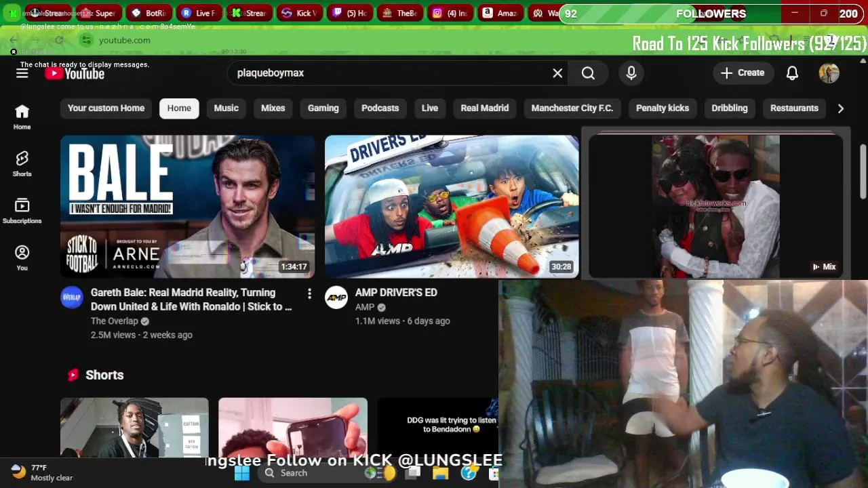
Task: Switch to the BotRix browser tab
Action: (x=150, y=13)
